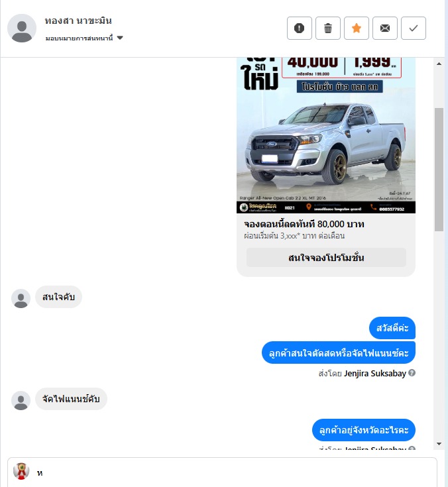Click customer avatar beside สนใจคับ message

pos(21,298)
